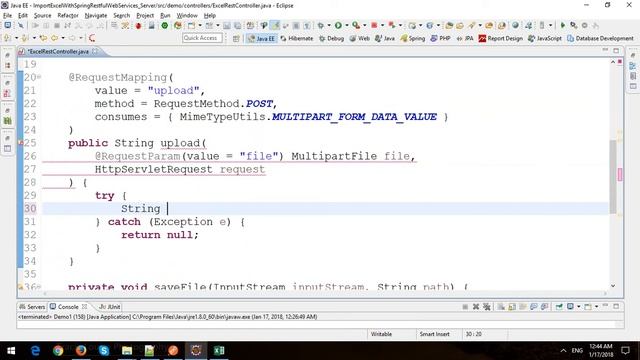Switch to the Servers tab
This screenshot has width=640, height=360.
[x=32, y=307]
